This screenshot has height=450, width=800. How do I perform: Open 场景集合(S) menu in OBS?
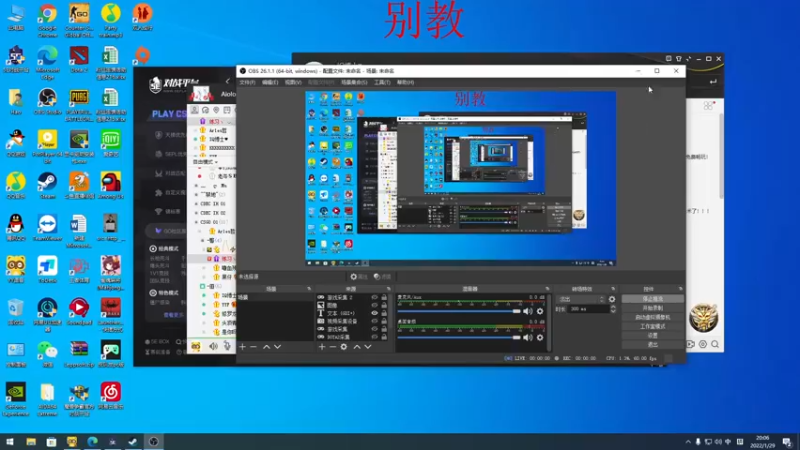tap(354, 83)
